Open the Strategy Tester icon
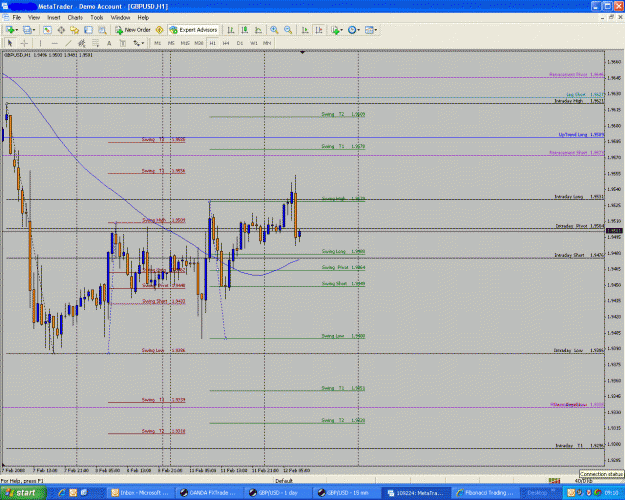625x500 pixels. click(102, 30)
